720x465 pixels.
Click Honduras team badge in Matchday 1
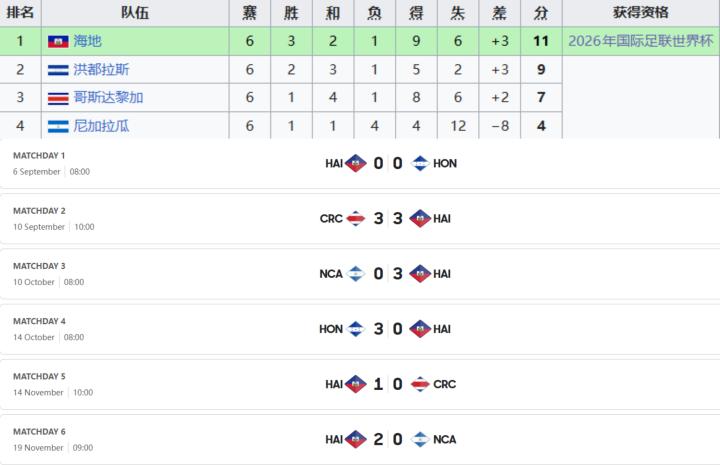pos(420,163)
